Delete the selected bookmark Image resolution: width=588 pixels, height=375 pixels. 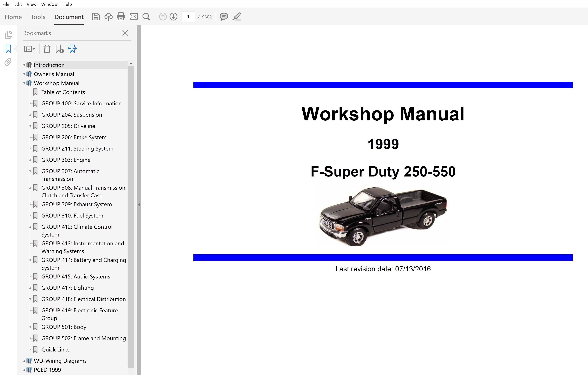[x=47, y=49]
